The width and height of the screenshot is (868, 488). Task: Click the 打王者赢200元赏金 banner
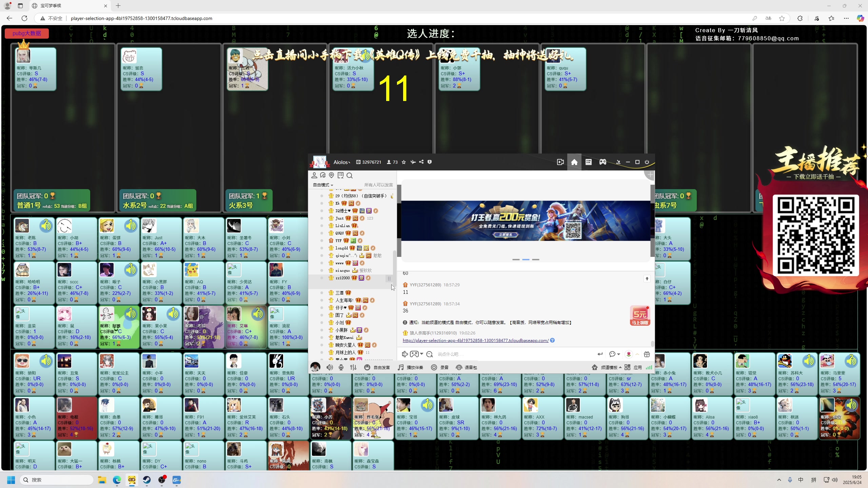(526, 221)
